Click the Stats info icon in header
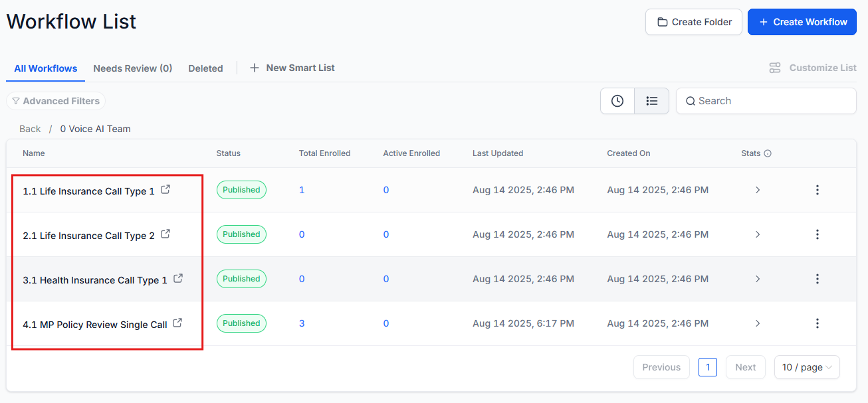The image size is (868, 403). click(x=768, y=153)
